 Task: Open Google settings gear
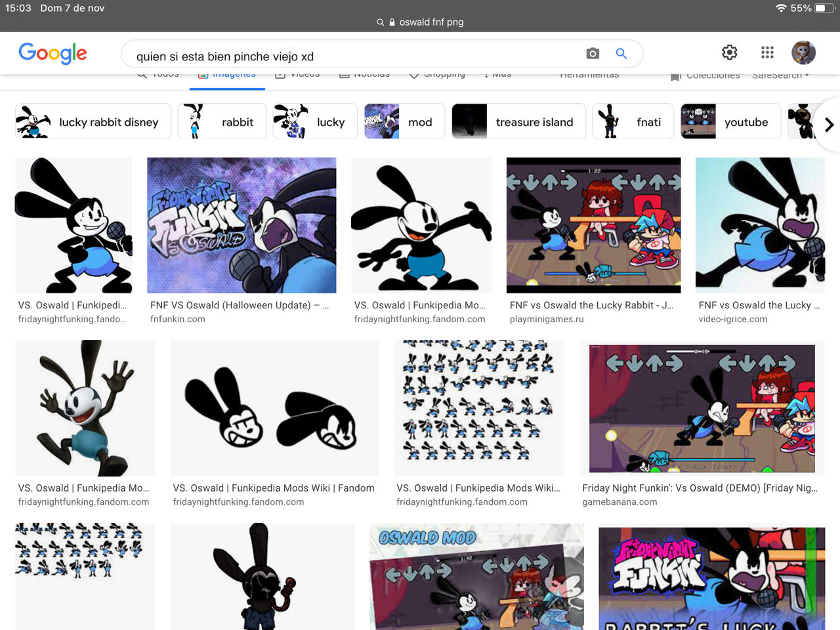coord(730,52)
